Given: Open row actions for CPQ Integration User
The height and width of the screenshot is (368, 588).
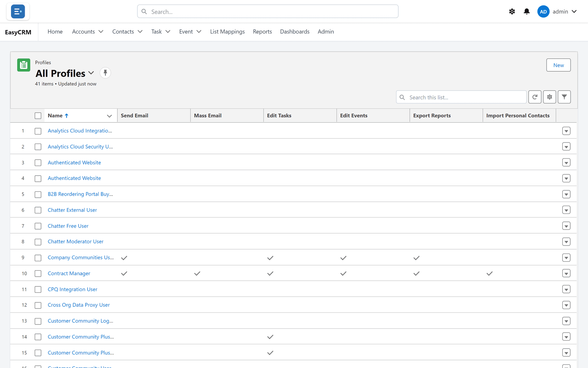Looking at the screenshot, I should pos(566,289).
